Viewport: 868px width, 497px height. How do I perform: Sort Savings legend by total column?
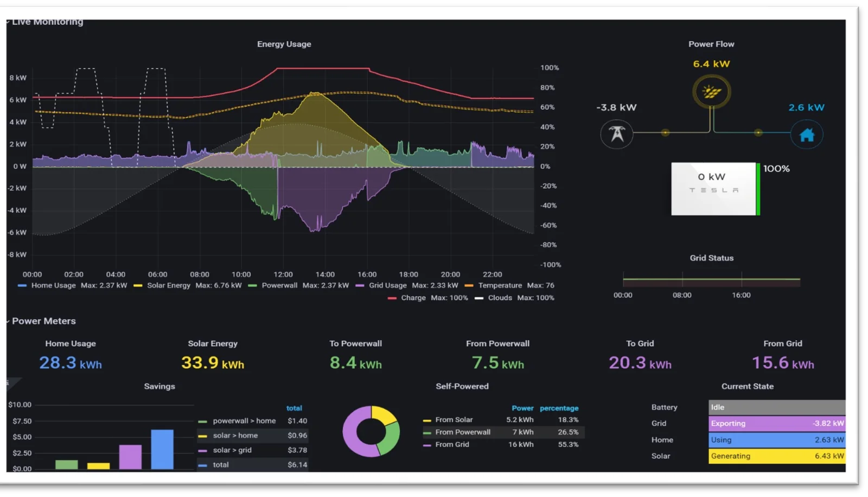tap(294, 408)
